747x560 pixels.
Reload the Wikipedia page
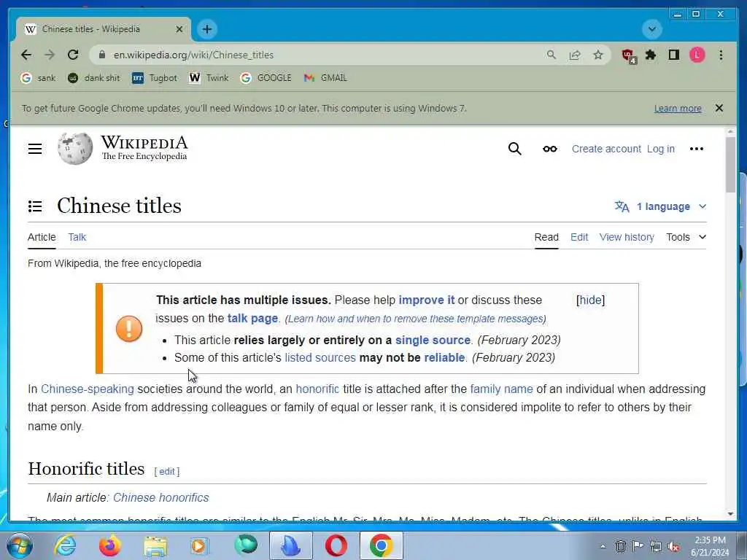click(73, 55)
